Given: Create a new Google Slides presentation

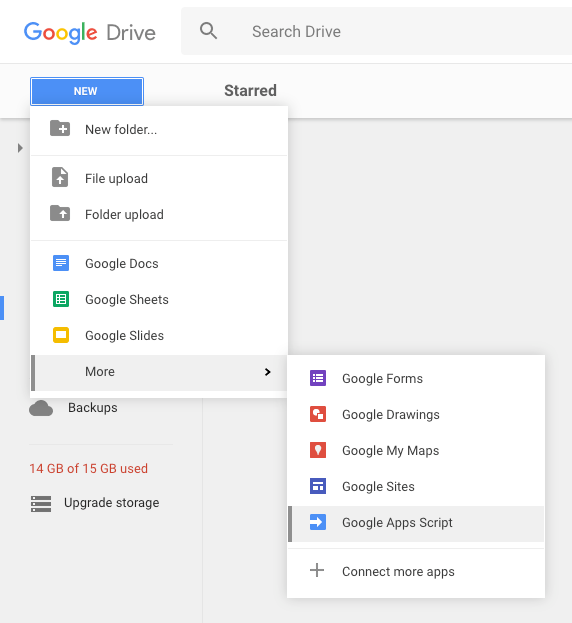Looking at the screenshot, I should coord(159,336).
